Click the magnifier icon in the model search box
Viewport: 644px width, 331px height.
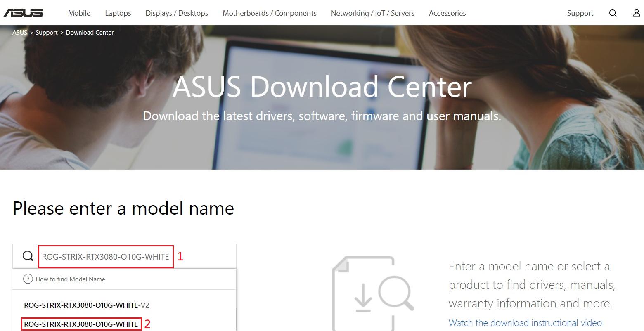tap(28, 256)
